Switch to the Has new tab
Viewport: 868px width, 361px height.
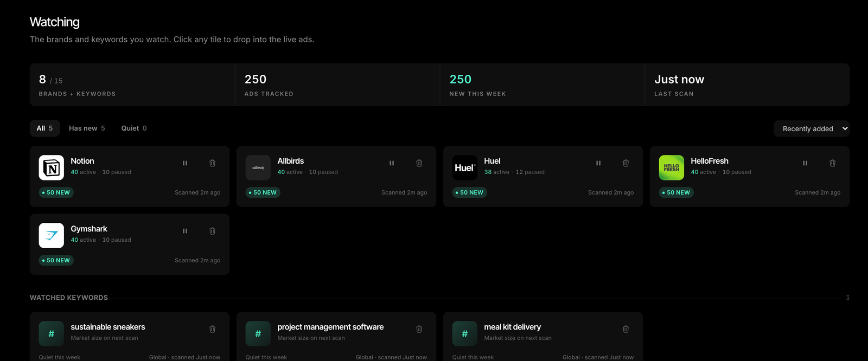[x=87, y=128]
